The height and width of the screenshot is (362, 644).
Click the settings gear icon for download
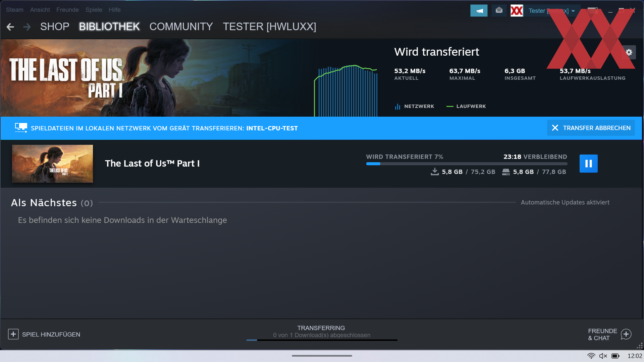click(x=629, y=52)
